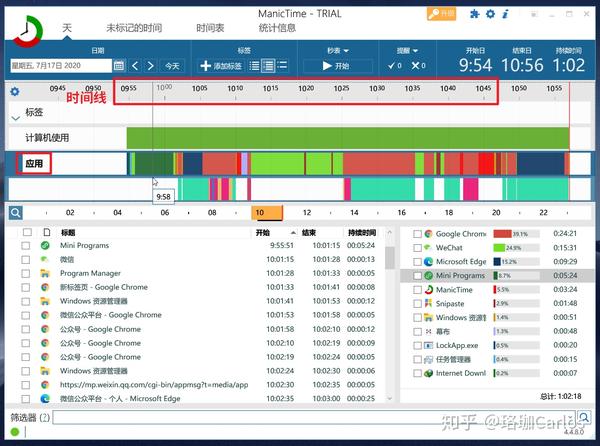600x446 pixels.
Task: Click the filter help (?) link
Action: coord(45,417)
